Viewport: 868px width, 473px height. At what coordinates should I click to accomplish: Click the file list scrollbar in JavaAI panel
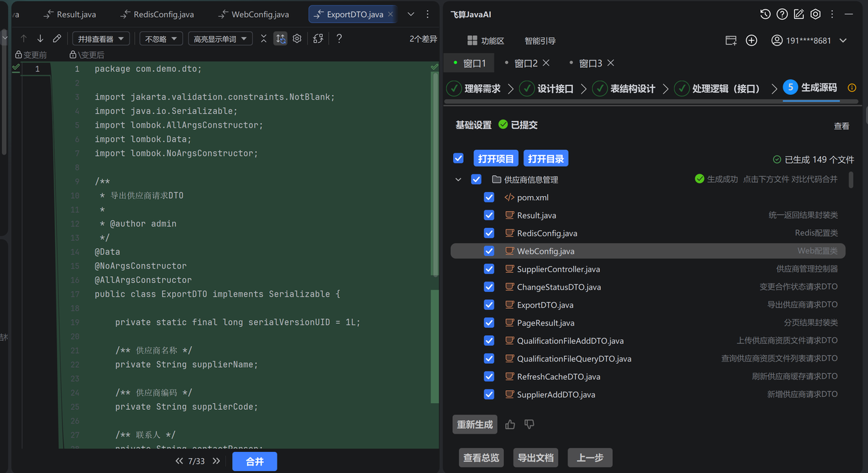click(x=851, y=179)
